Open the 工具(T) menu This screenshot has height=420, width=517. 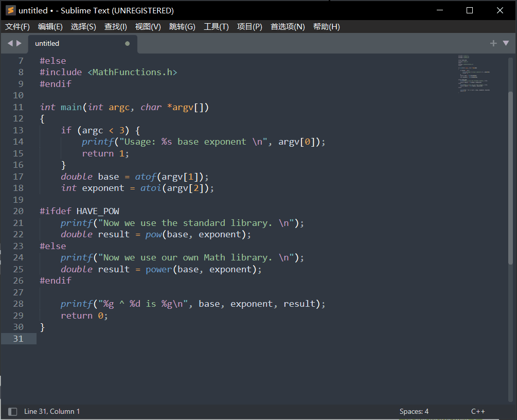[x=216, y=27]
